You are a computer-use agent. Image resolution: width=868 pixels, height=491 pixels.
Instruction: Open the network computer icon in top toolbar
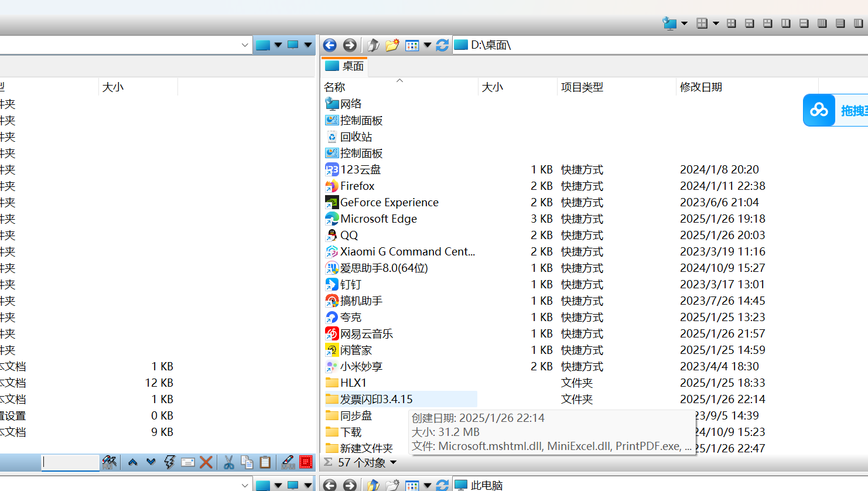[669, 23]
